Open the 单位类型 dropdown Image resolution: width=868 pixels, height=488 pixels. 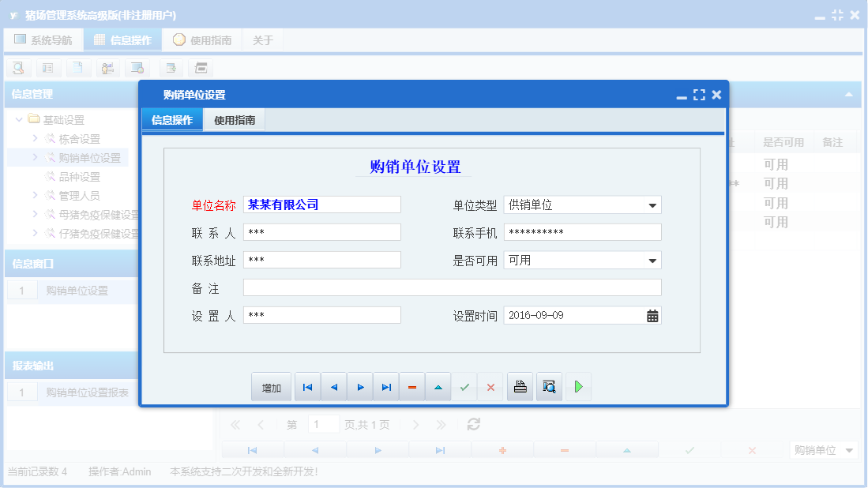click(652, 204)
